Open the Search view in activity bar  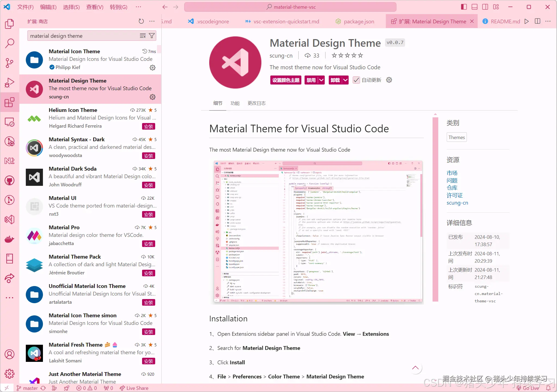10,43
